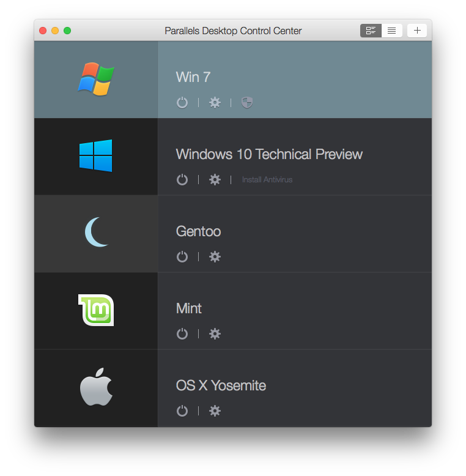Screen dimensions: 466x476
Task: Select the Win 7 thumbnail with Windows flag
Action: click(96, 80)
